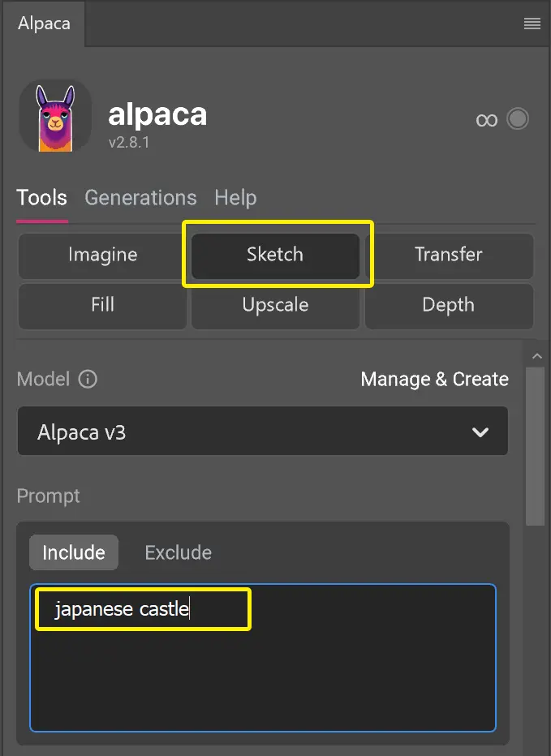Click the scrollbar up arrow
This screenshot has height=756, width=551.
(536, 356)
